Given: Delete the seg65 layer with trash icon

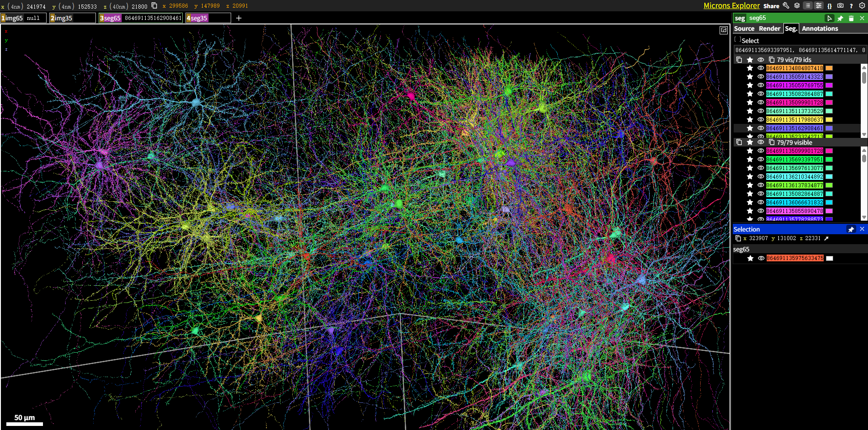Looking at the screenshot, I should [x=851, y=18].
